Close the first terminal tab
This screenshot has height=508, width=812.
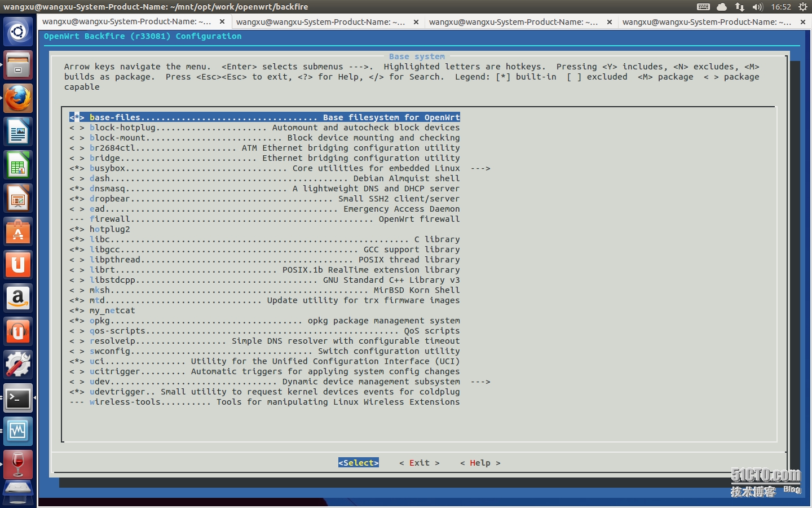[x=222, y=21]
